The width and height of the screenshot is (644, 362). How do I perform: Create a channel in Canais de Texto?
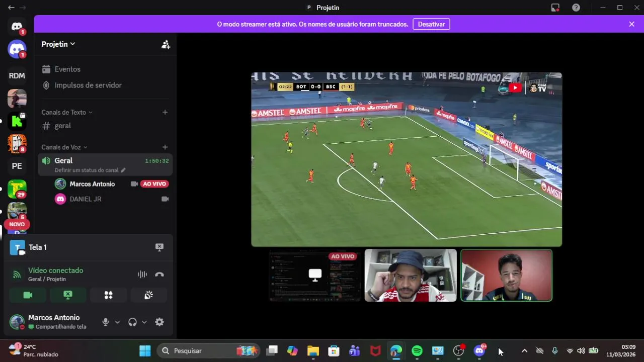coord(165,112)
